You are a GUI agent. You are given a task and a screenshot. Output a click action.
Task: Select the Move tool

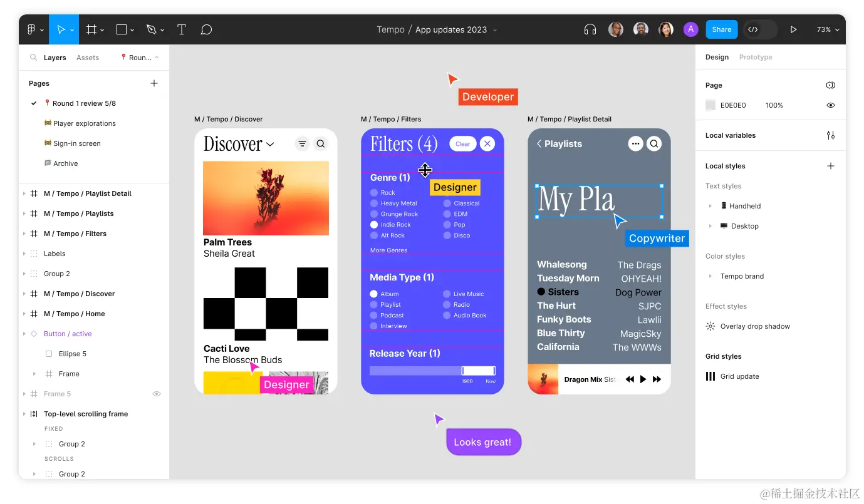61,29
